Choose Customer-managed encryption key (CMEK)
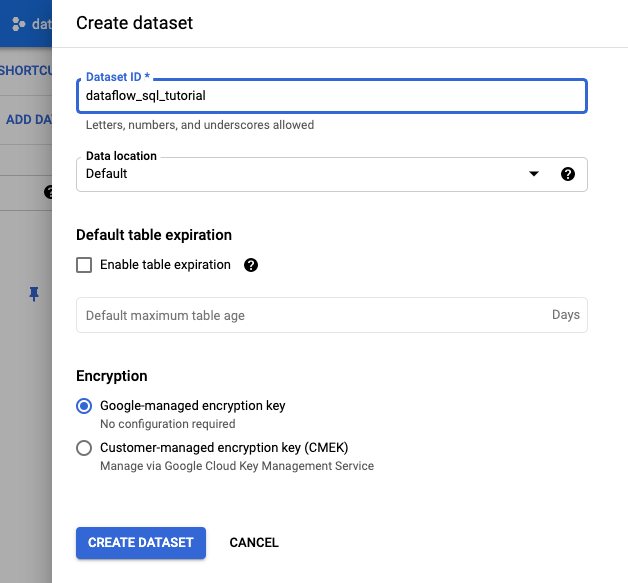 (x=84, y=448)
